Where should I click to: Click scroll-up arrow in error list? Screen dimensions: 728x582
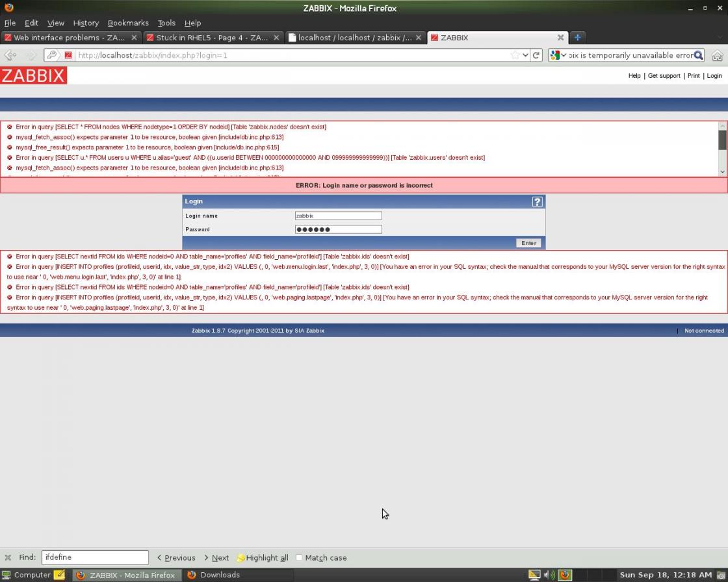click(722, 126)
